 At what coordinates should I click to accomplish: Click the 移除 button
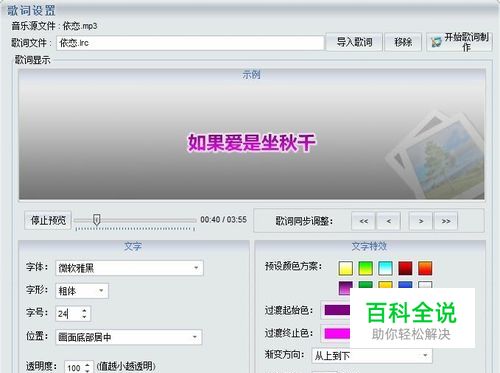tap(403, 42)
